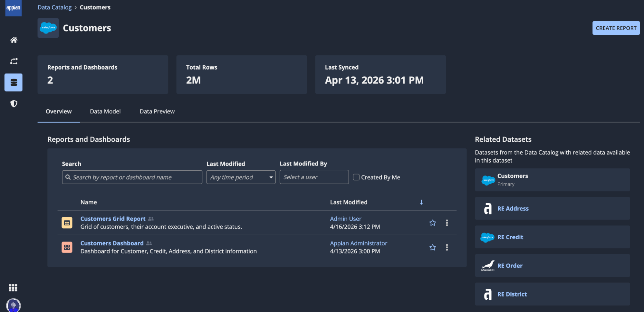Click the Create Report button
The image size is (644, 312).
coord(616,28)
